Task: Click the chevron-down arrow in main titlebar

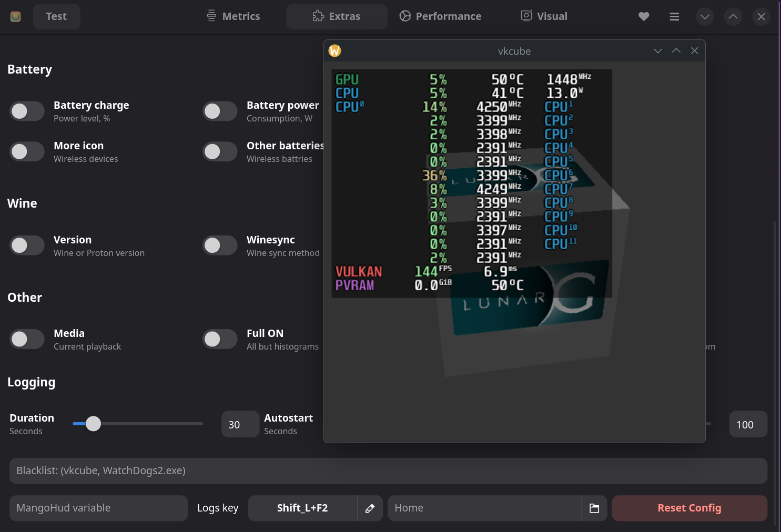Action: tap(705, 16)
